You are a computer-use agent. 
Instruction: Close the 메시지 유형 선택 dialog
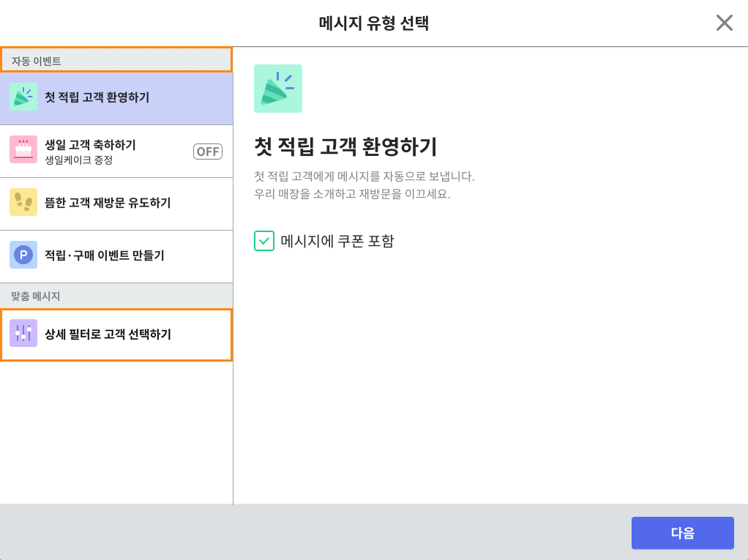pos(724,23)
